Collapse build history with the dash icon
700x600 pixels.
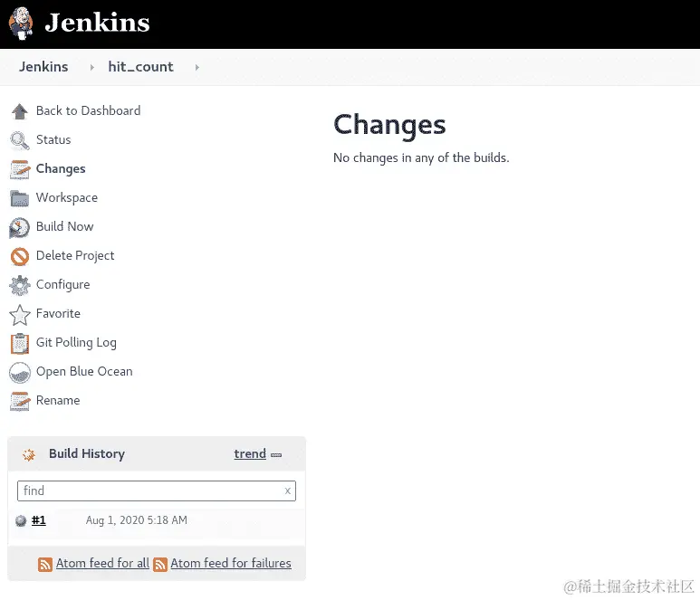276,455
